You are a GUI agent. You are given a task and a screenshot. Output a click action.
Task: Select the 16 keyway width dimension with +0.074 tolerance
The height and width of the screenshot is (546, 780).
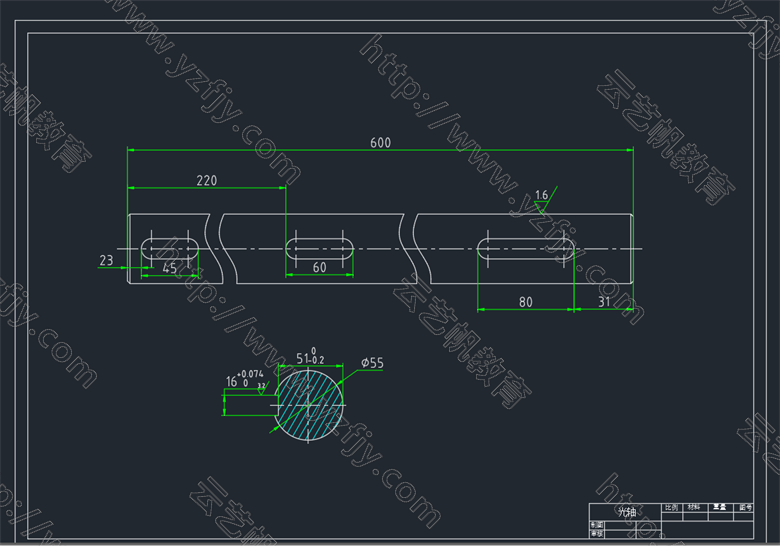click(x=245, y=379)
